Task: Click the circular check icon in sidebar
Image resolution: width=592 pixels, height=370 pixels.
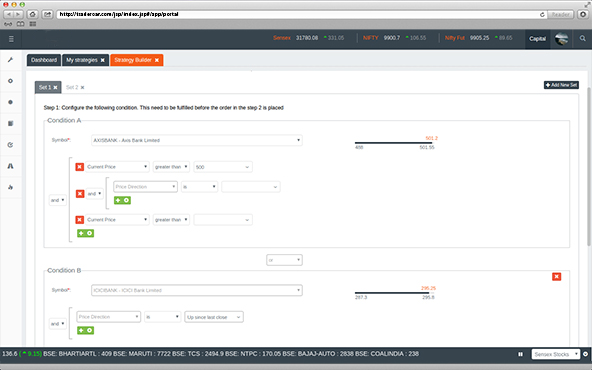Action: point(11,145)
